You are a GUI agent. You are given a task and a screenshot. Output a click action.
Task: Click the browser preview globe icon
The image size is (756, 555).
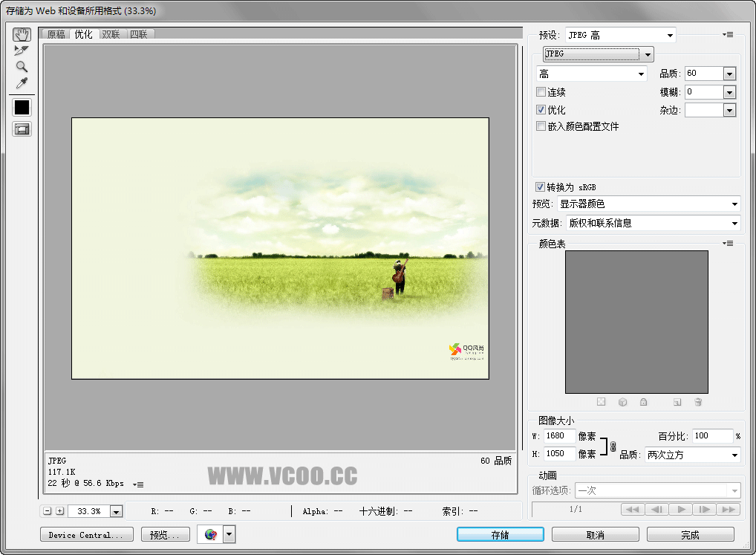[210, 534]
